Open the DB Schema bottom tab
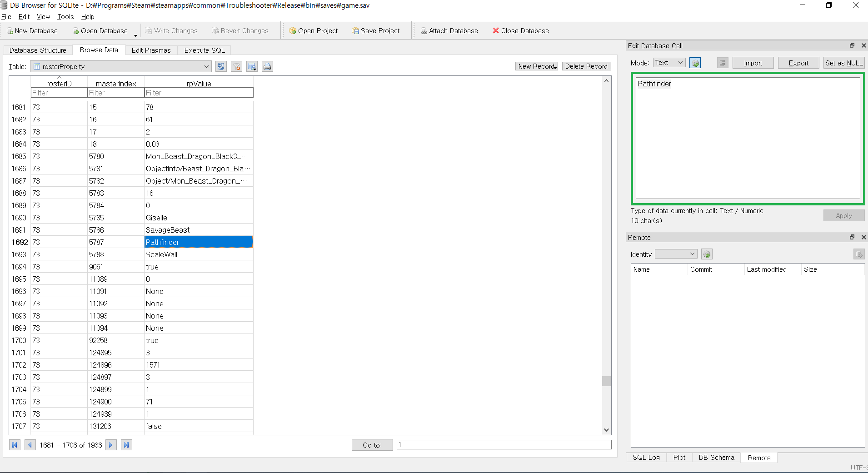The height and width of the screenshot is (473, 868). 716,458
